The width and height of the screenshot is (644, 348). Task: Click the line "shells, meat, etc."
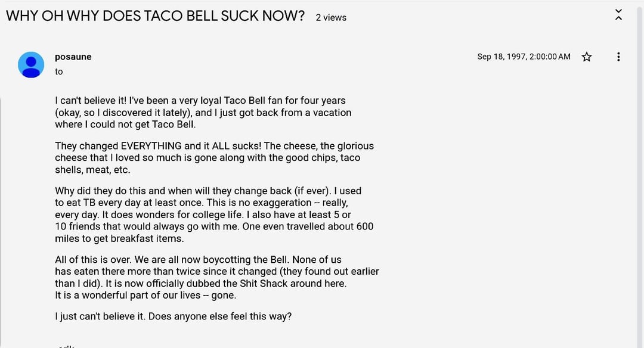(x=92, y=170)
